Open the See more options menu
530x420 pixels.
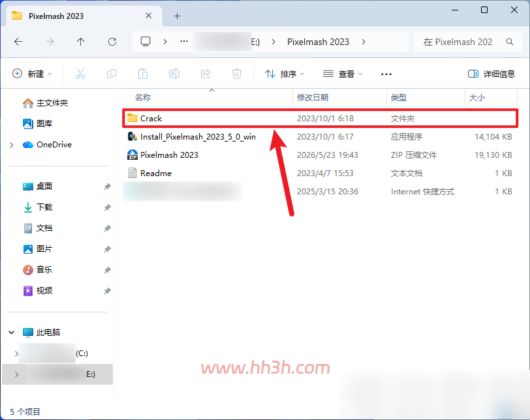coord(386,74)
